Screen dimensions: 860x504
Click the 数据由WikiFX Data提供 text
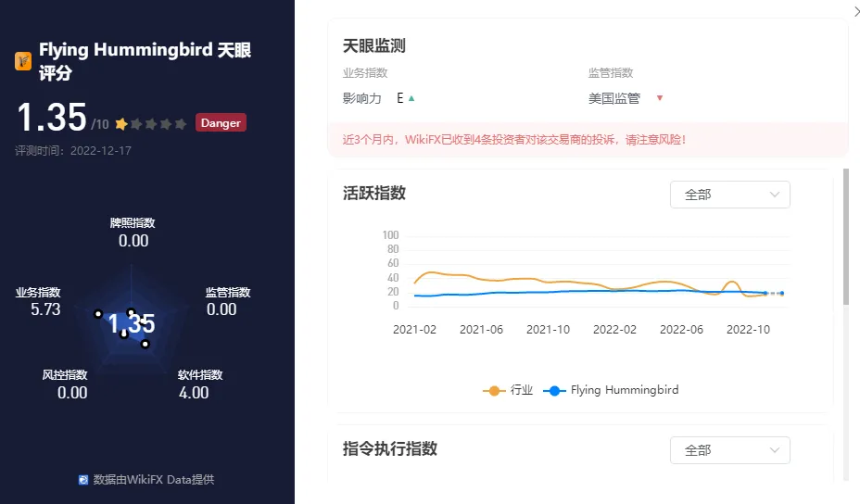point(154,479)
